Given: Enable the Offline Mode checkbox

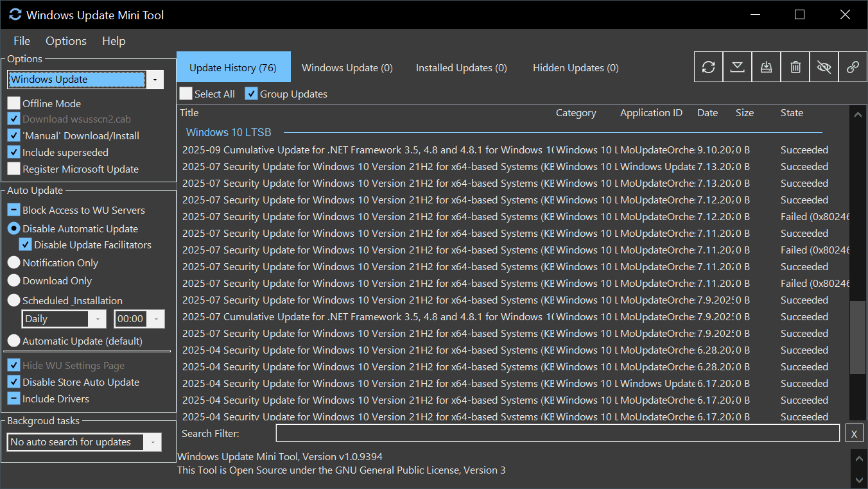Looking at the screenshot, I should click(x=13, y=103).
